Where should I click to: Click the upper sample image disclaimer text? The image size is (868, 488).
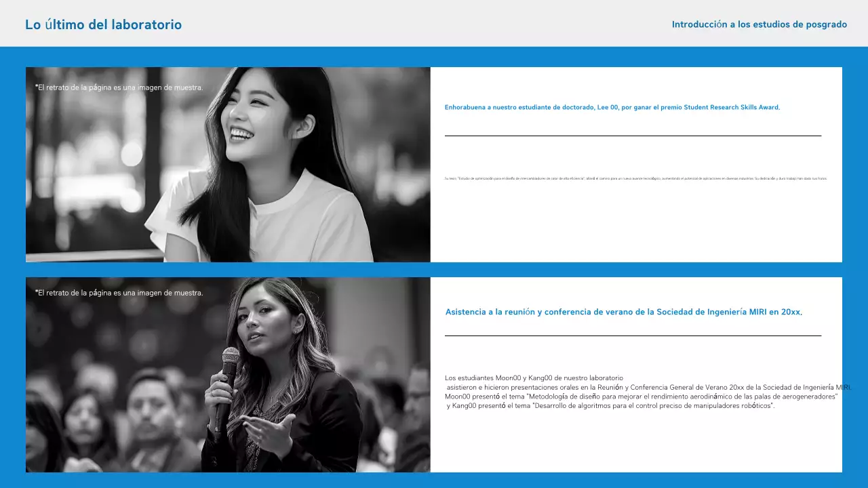[119, 87]
